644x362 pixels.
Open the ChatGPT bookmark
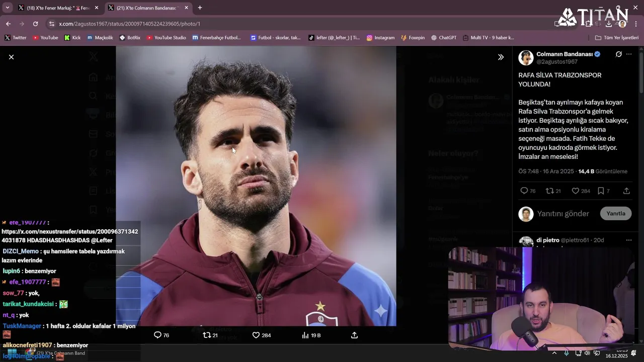444,38
